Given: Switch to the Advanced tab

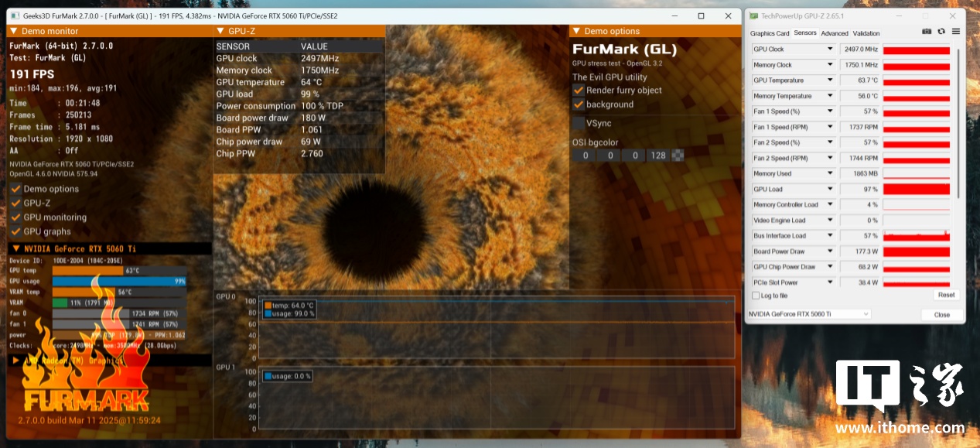Looking at the screenshot, I should coord(835,33).
